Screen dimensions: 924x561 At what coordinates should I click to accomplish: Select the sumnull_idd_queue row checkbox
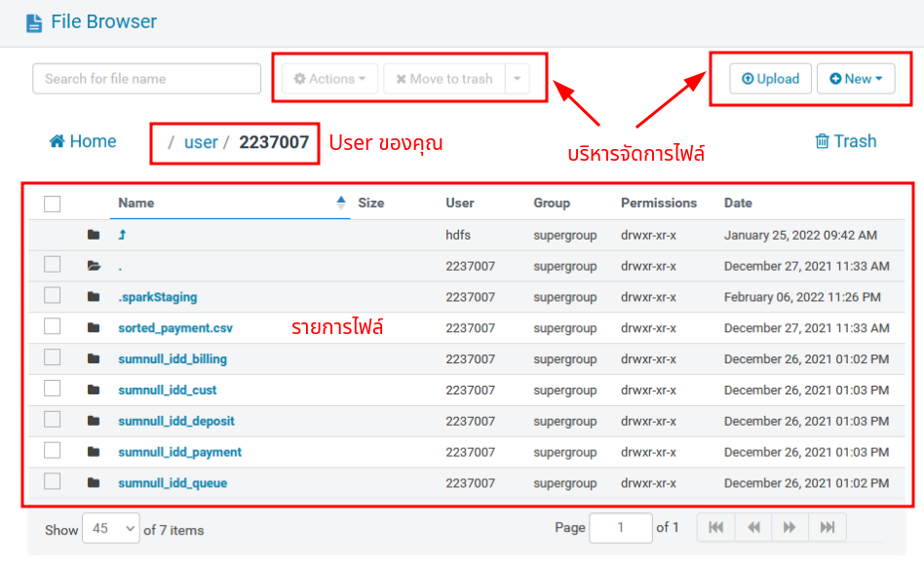[53, 481]
